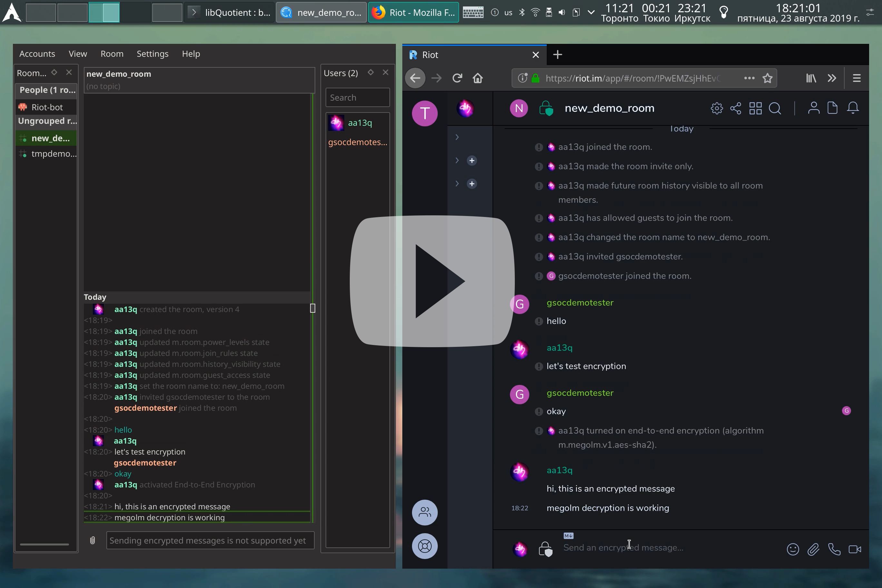Image resolution: width=882 pixels, height=588 pixels.
Task: Open the Settings menu in Quaternion
Action: point(152,54)
